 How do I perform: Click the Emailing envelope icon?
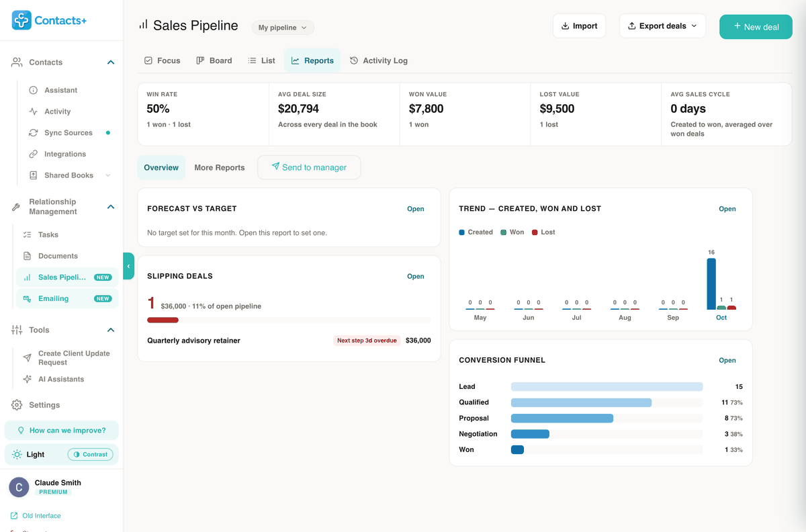pyautogui.click(x=27, y=298)
